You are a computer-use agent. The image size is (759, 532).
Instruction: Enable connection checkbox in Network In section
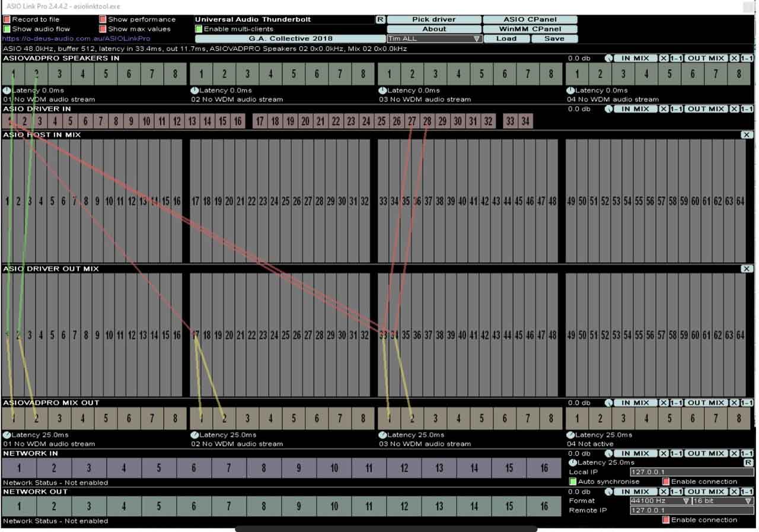[x=666, y=482]
